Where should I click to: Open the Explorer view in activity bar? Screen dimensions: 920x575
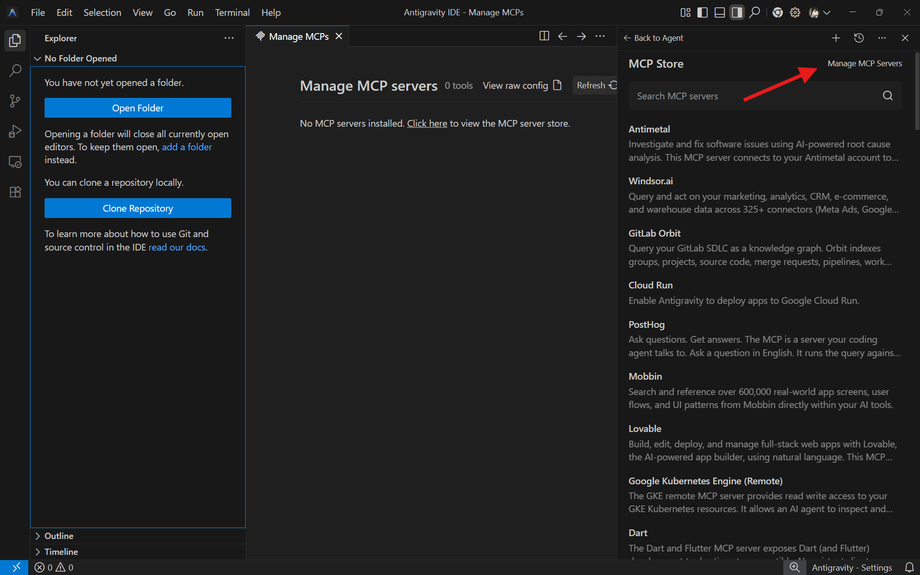15,40
